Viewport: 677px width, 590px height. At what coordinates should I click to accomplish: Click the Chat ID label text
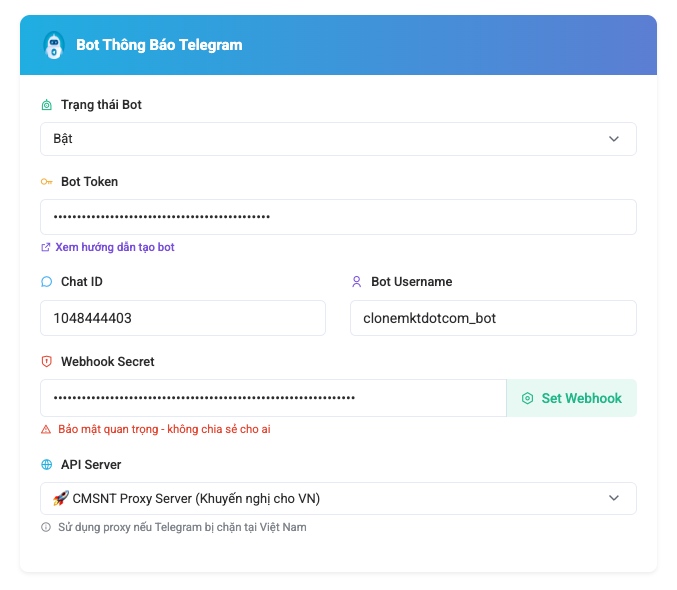(82, 282)
